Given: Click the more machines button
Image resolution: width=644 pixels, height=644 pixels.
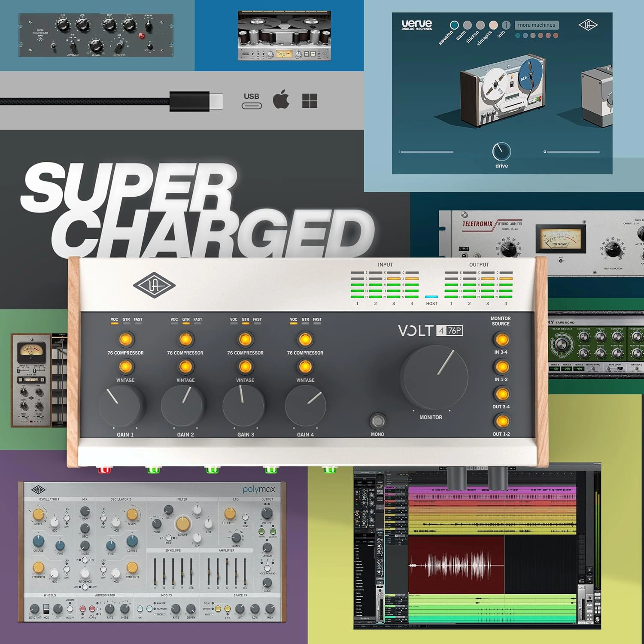Looking at the screenshot, I should (536, 25).
